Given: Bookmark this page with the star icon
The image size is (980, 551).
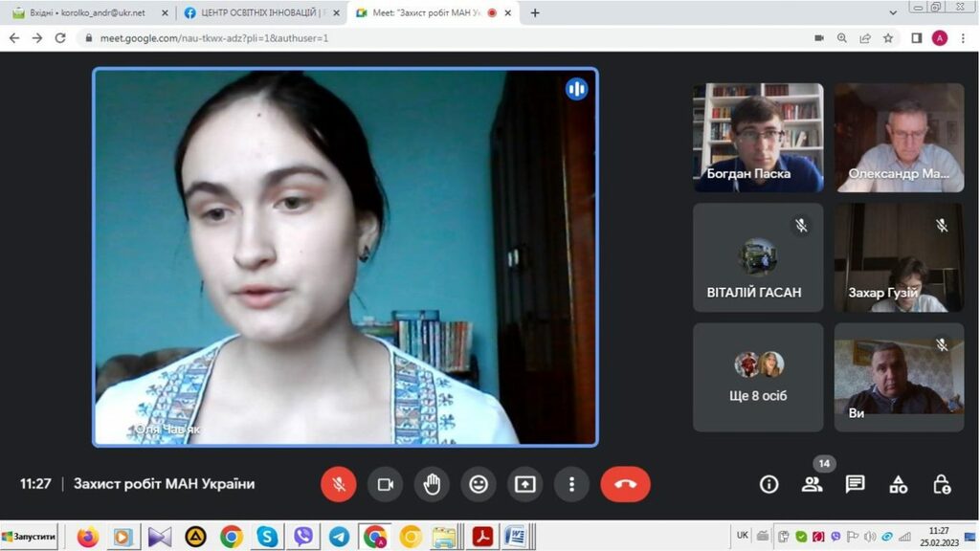Looking at the screenshot, I should (888, 38).
